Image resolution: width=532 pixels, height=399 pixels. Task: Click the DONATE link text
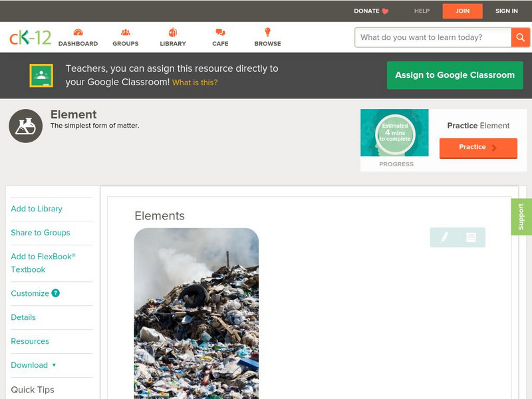point(366,11)
